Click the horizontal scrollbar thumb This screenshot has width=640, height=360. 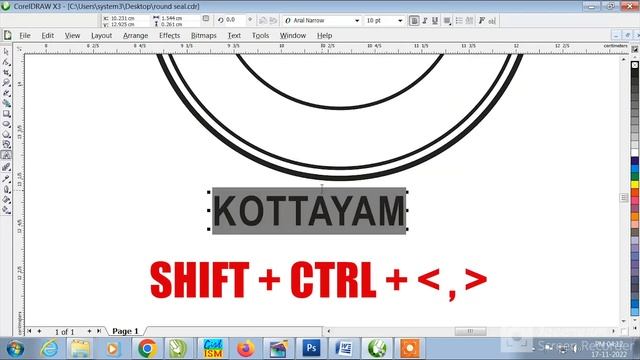(470, 331)
